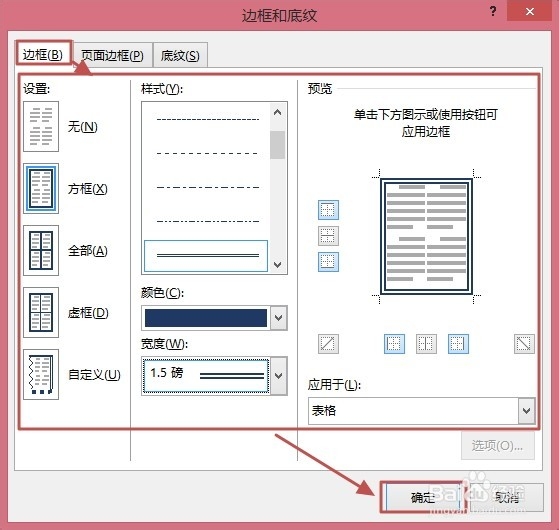Choose the Custom (自定义) border setting icon
The width and height of the screenshot is (559, 530).
41,374
